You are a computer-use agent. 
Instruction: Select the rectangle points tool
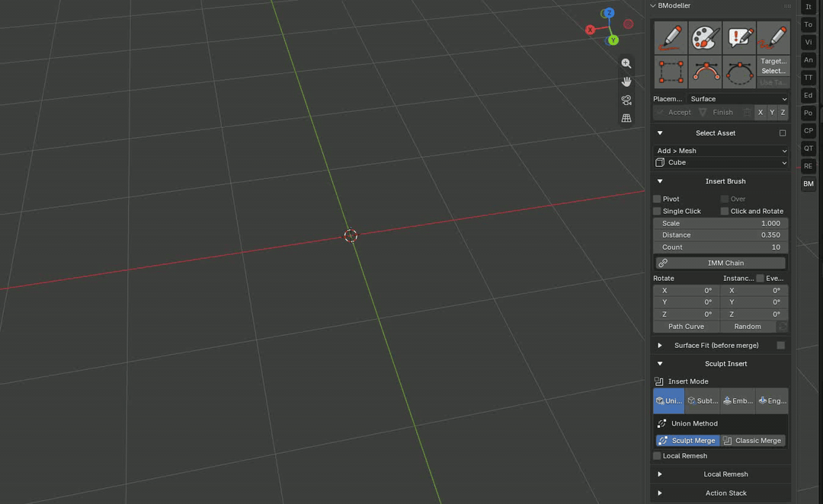coord(671,72)
